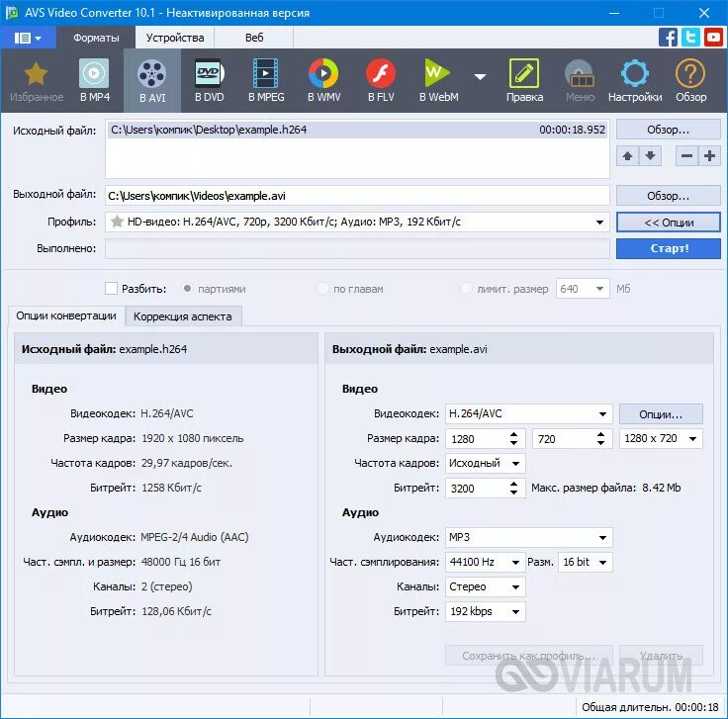
Task: Open the Каналы Стерео dropdown
Action: pyautogui.click(x=486, y=586)
